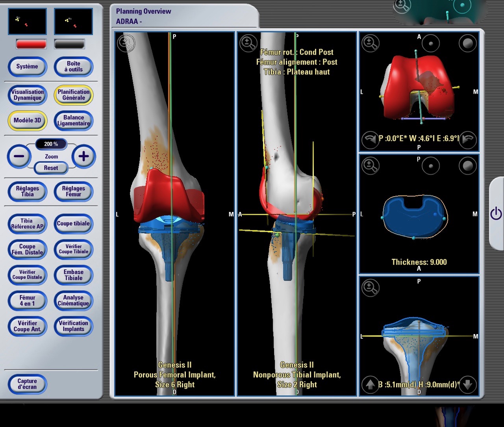Click the left tracker camera thumbnail
Viewport: 504px width, 427px height.
coord(28,21)
